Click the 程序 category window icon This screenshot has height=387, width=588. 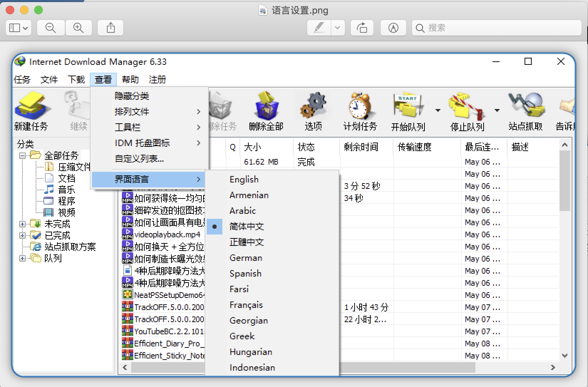point(48,201)
